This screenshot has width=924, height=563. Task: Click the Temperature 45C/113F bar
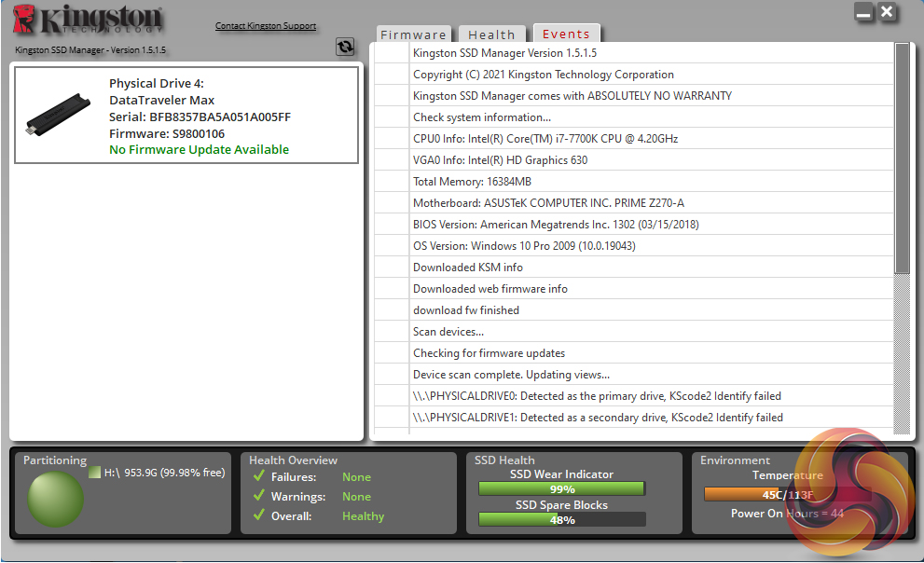tap(787, 494)
